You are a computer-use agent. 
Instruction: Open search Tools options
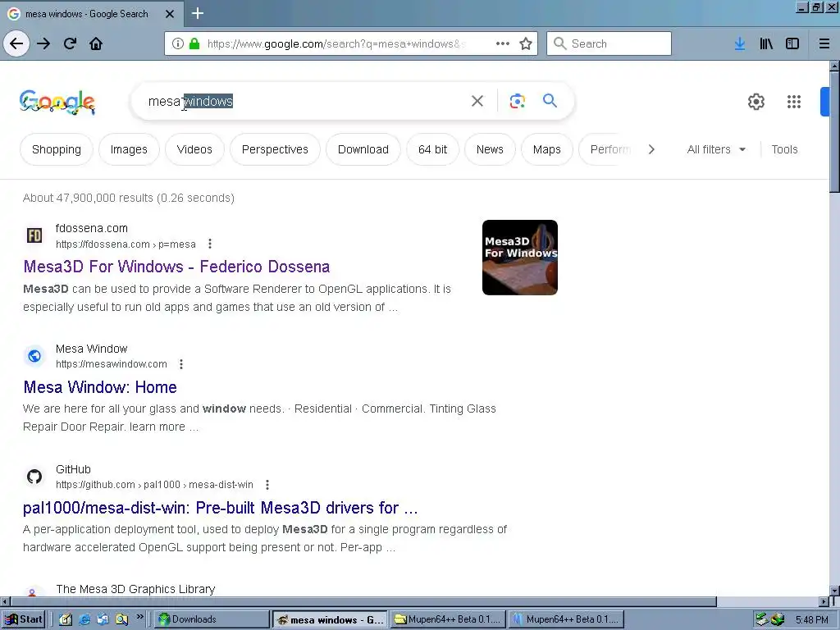pos(784,149)
